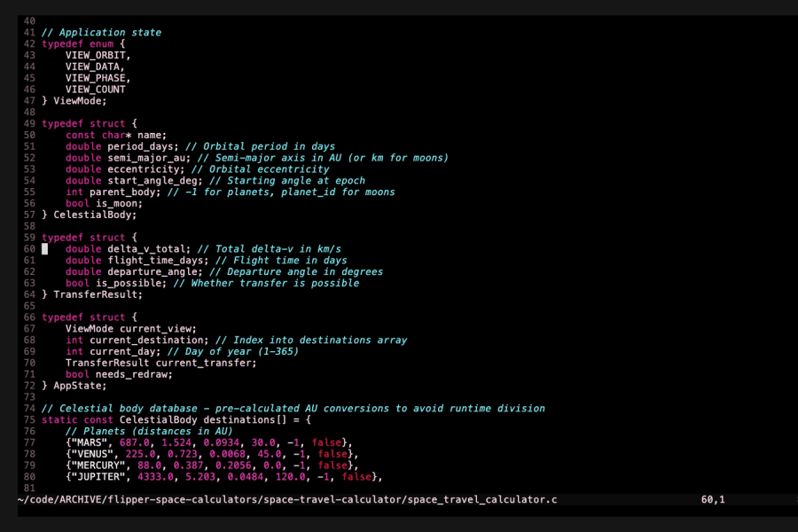Click the parent_body field name
The image size is (798, 532).
coord(122,192)
